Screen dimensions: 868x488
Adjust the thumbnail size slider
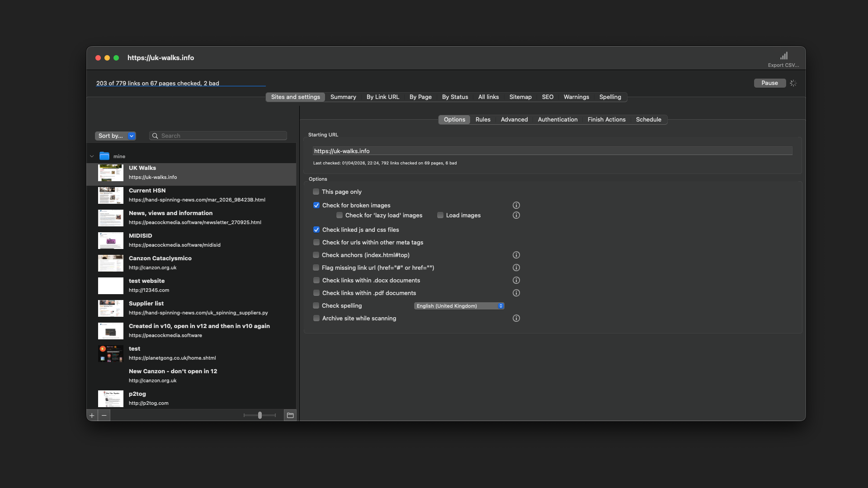[x=259, y=415]
